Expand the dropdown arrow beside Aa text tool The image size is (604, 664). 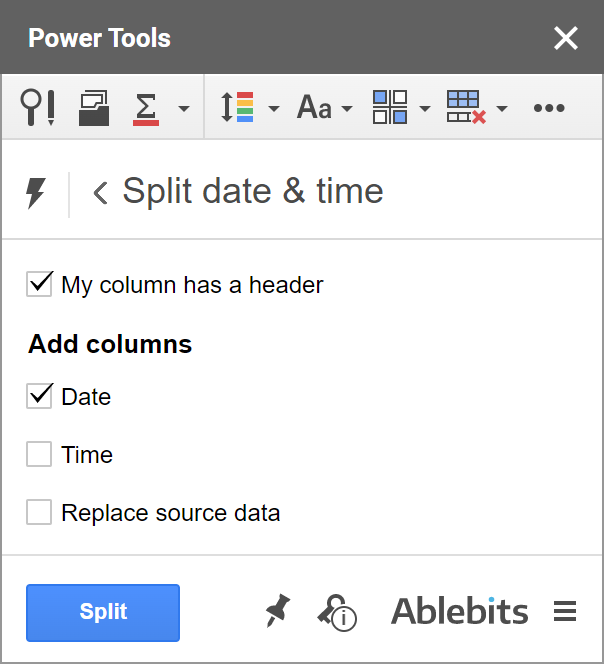coord(347,108)
